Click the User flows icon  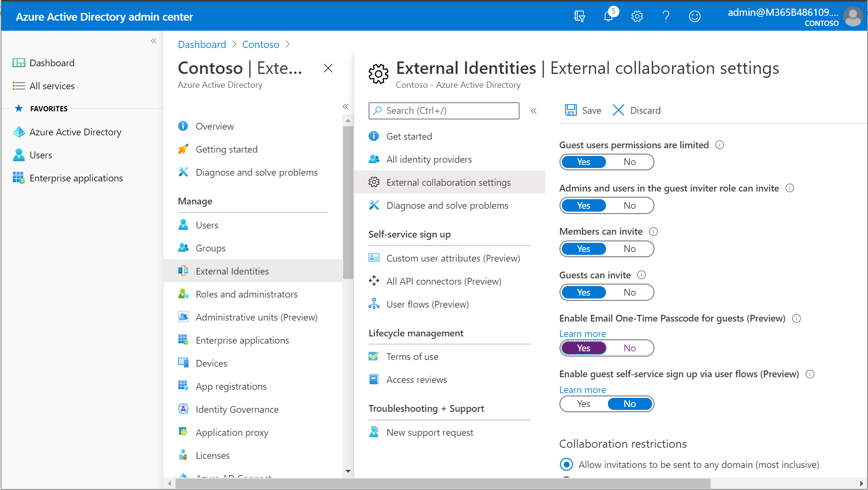click(374, 304)
